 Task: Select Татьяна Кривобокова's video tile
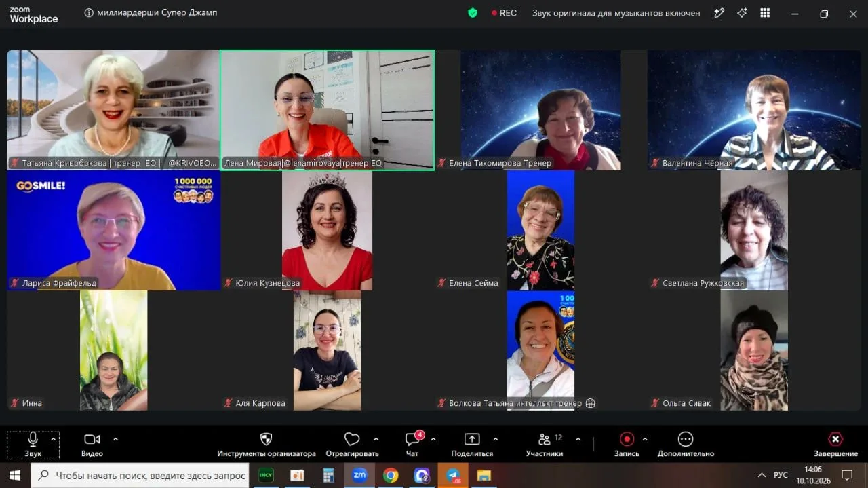tap(113, 109)
